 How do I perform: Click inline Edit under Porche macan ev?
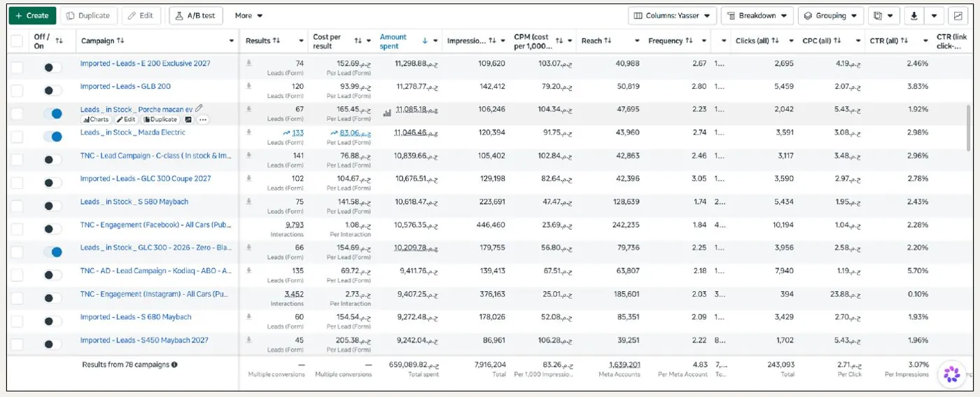click(126, 120)
